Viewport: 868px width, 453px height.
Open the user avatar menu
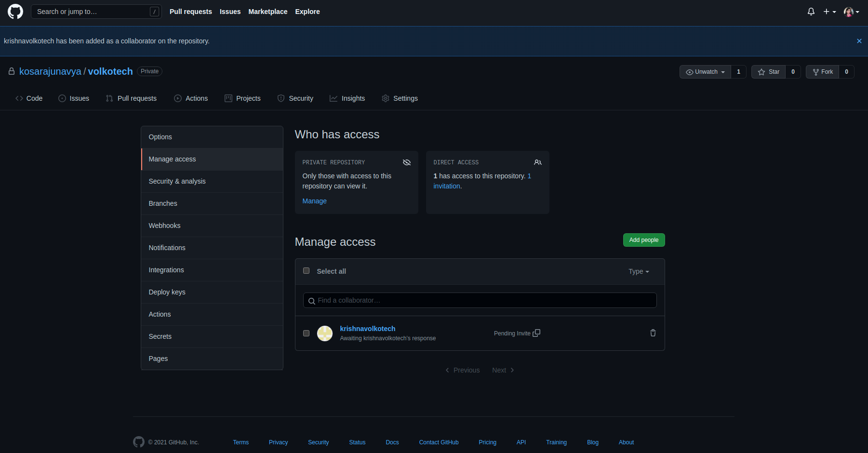(x=852, y=12)
